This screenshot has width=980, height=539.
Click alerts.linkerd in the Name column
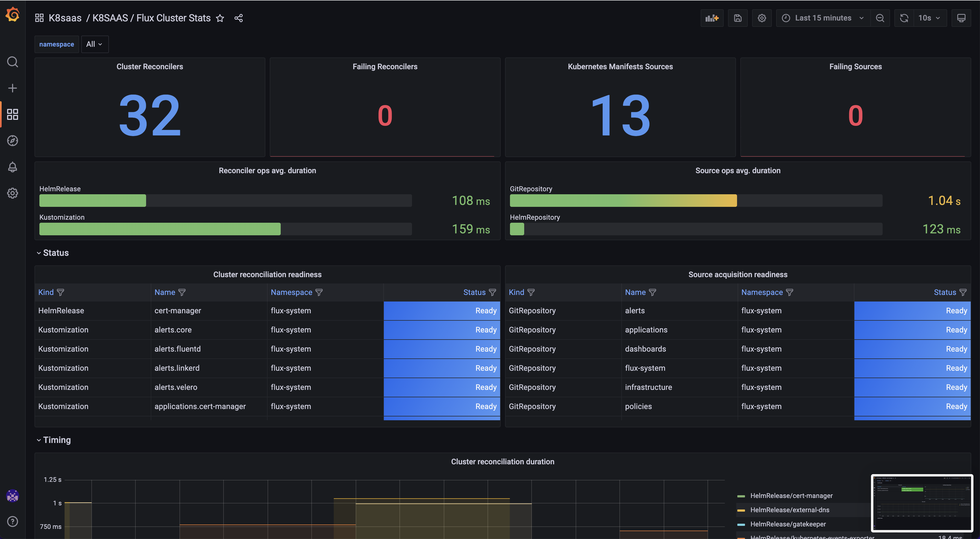(x=177, y=368)
